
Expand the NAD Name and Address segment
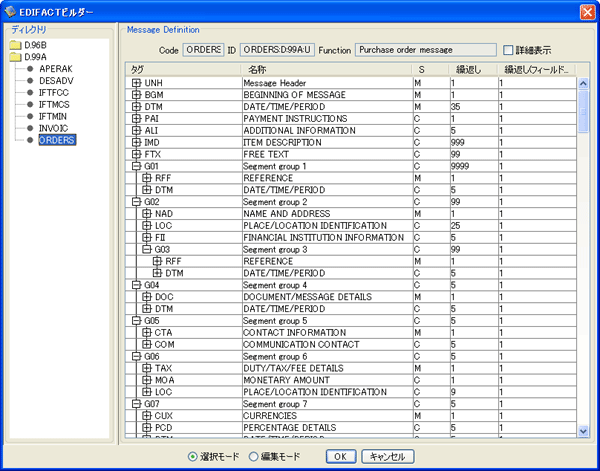click(147, 214)
